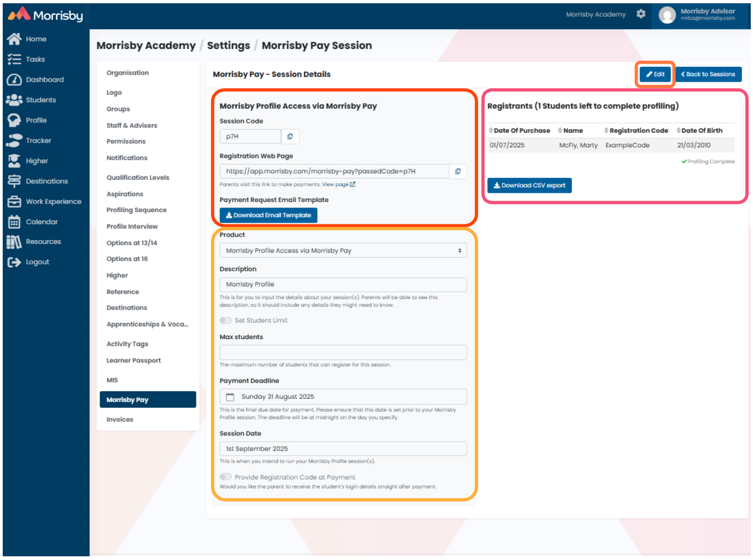Copy the session code p7H
Viewport: 753px width, 560px height.
(x=290, y=137)
